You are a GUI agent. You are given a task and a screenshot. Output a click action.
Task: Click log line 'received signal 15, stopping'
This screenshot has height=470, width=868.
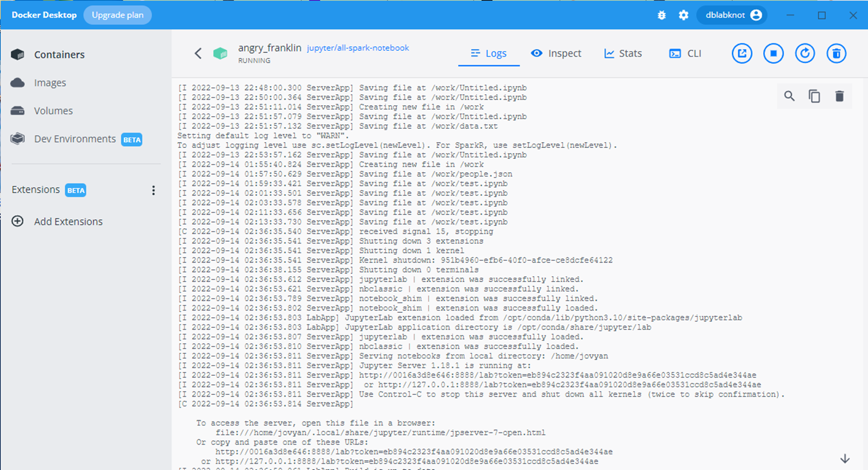tap(336, 231)
